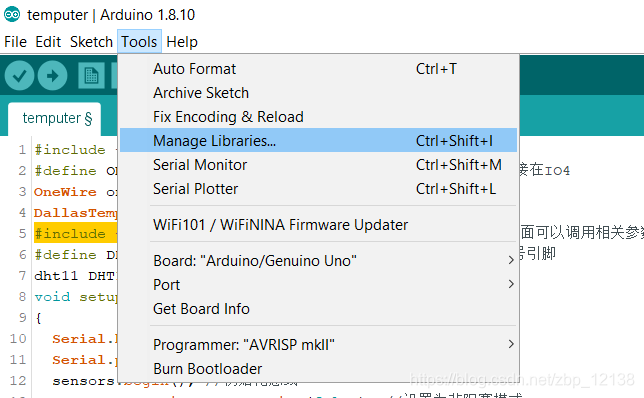Click the Upload arrow toolbar icon
This screenshot has height=398, width=644.
pyautogui.click(x=53, y=76)
